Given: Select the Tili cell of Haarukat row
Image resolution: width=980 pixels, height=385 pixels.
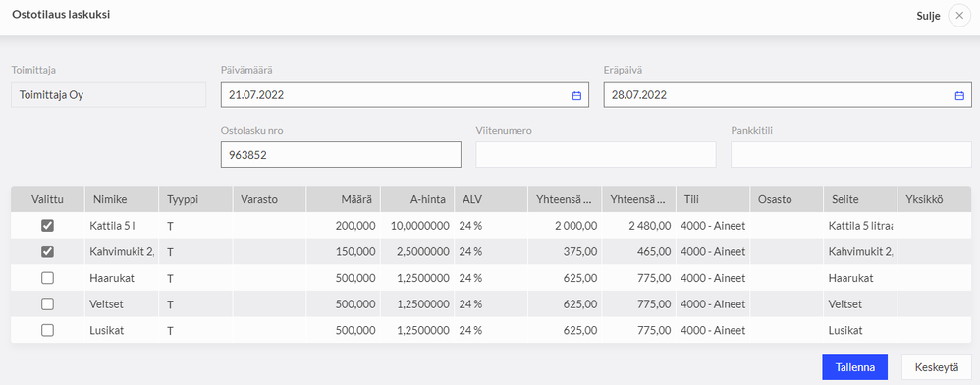Looking at the screenshot, I should click(713, 278).
